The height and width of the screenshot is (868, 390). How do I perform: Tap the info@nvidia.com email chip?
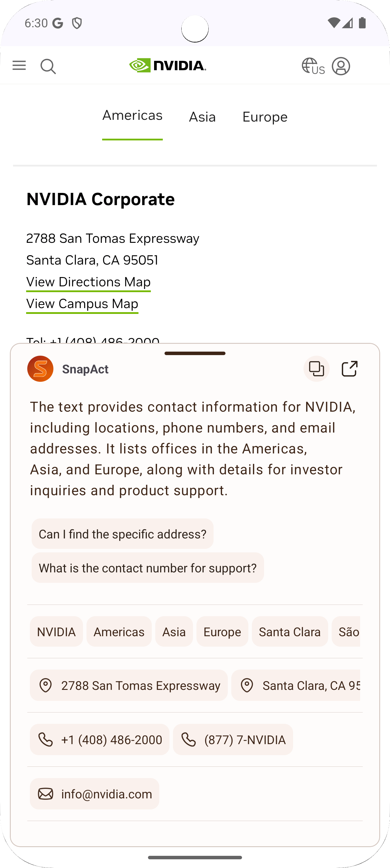[x=94, y=794]
